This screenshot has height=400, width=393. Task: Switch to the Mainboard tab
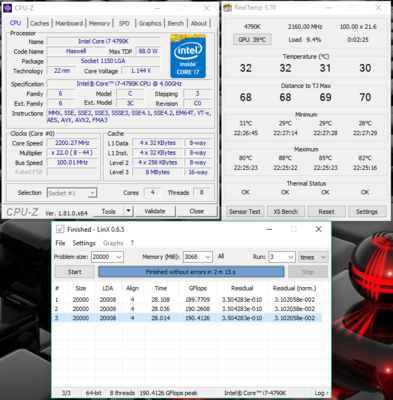tap(69, 23)
